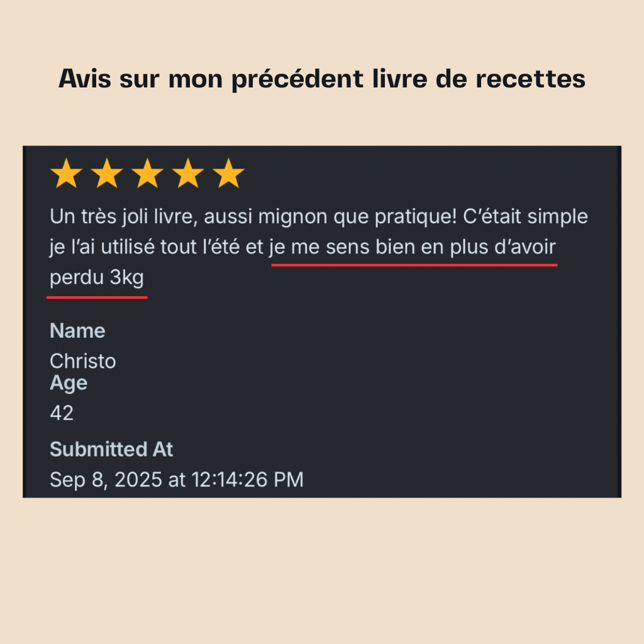644x644 pixels.
Task: Click underlined "je me sens bien en plus d'avoir"
Action: (x=413, y=248)
